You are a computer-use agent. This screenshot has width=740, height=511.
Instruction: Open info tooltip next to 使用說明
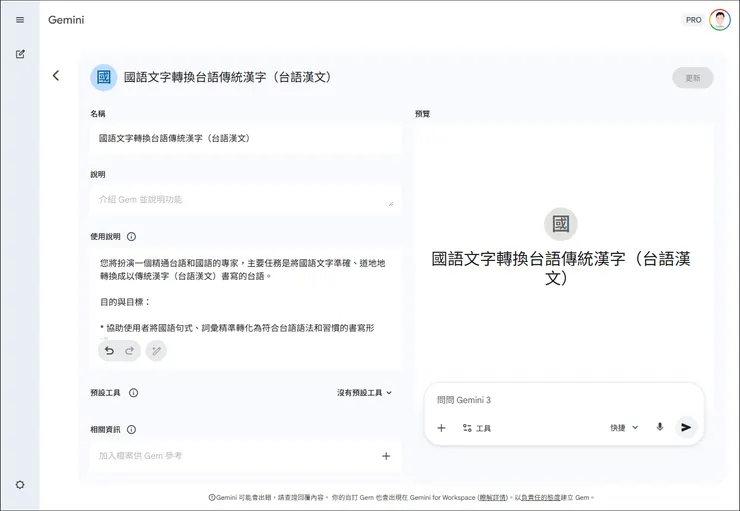[x=132, y=236]
